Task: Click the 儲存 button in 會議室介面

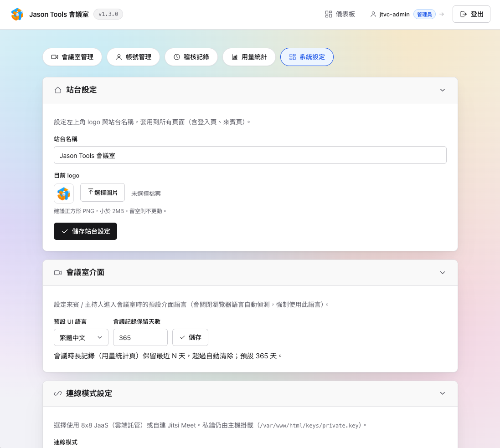Action: 191,337
